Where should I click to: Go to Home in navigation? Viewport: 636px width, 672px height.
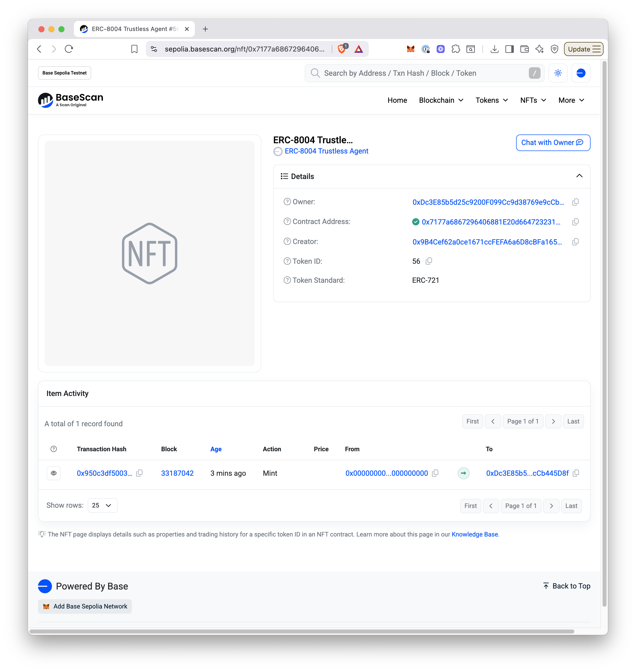coord(397,100)
